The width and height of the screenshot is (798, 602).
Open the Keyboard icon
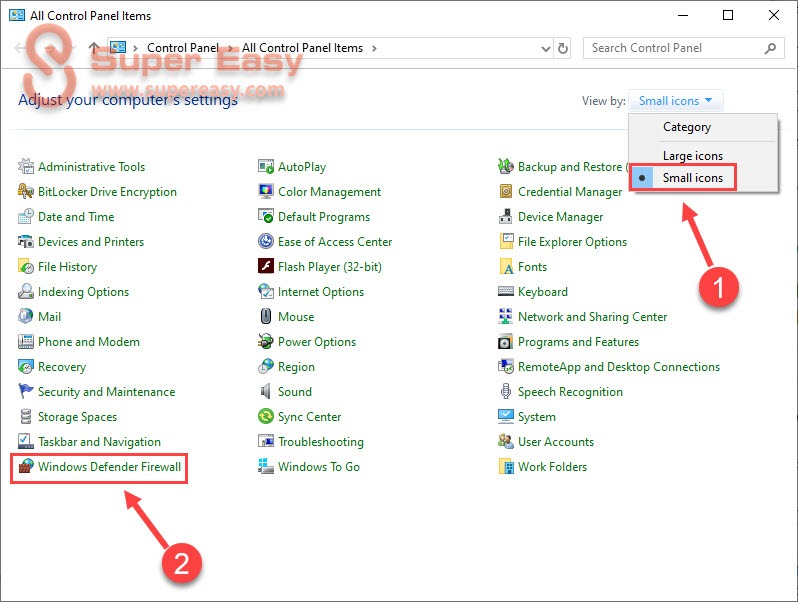tap(505, 291)
